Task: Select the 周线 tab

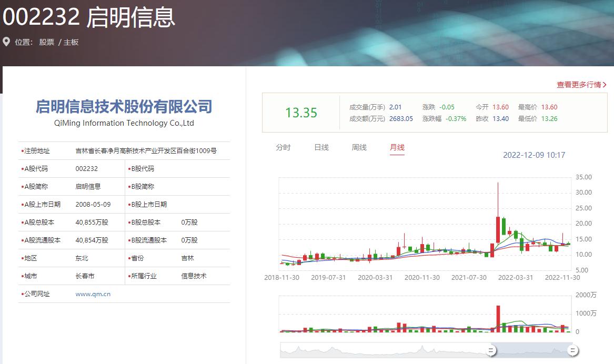Action: 359,148
